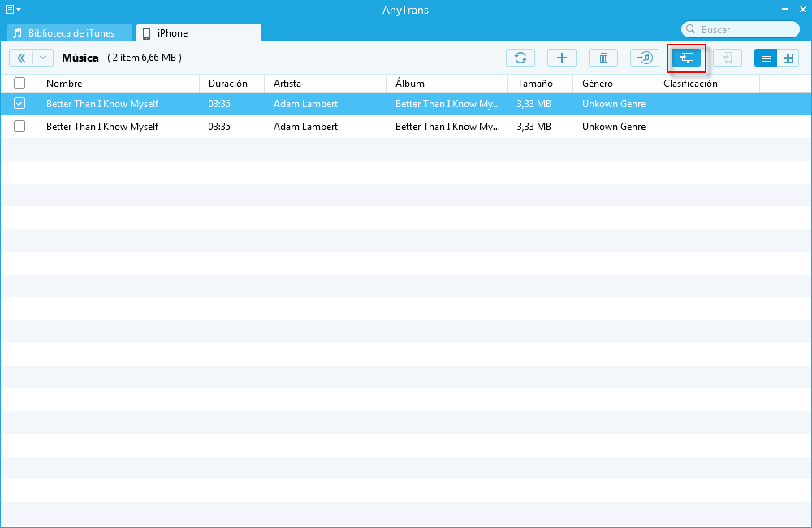The width and height of the screenshot is (812, 528).
Task: Select the iPhone tab
Action: (x=199, y=33)
